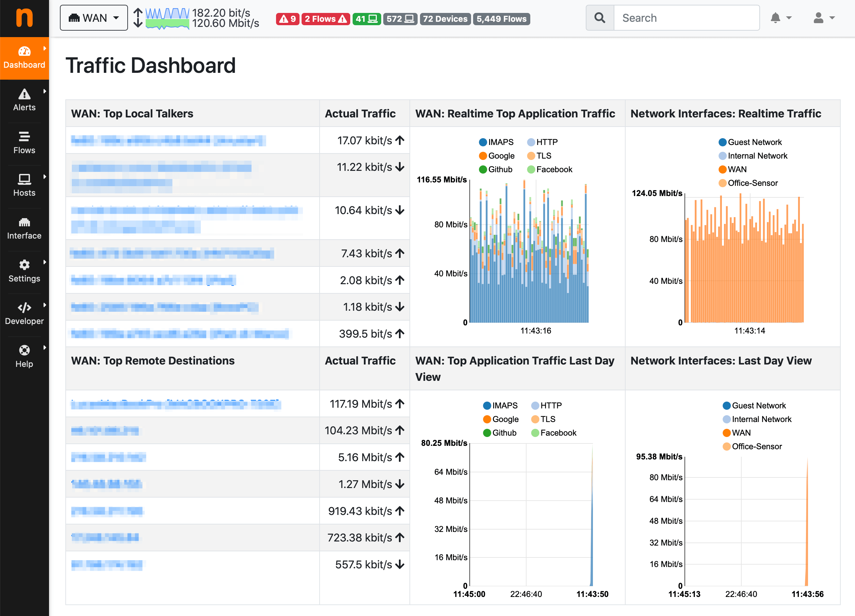Open the Flows sidebar section
The width and height of the screenshot is (855, 616).
(24, 143)
